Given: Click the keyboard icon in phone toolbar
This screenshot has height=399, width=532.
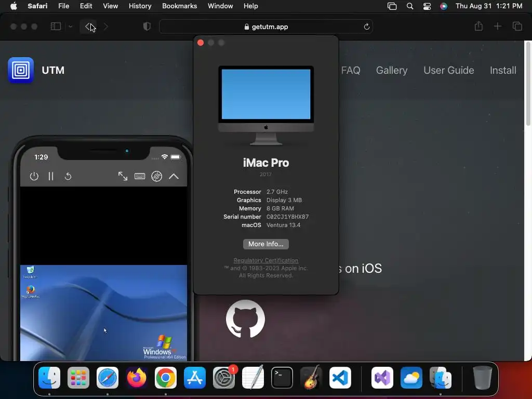Looking at the screenshot, I should [139, 176].
